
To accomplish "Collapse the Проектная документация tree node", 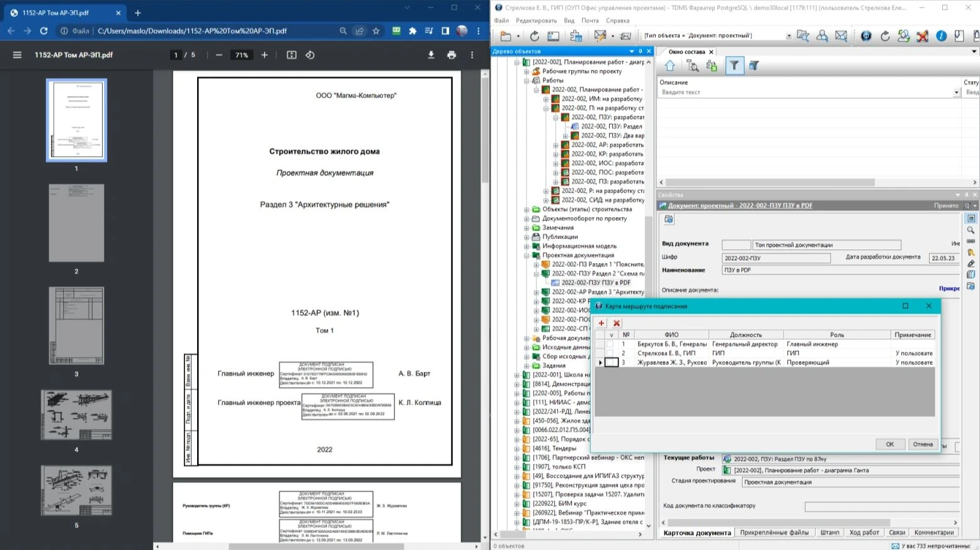I will (x=527, y=255).
